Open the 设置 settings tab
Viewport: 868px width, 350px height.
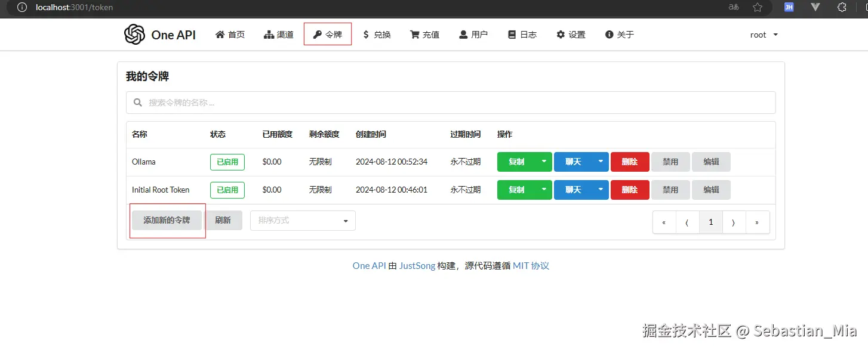571,35
